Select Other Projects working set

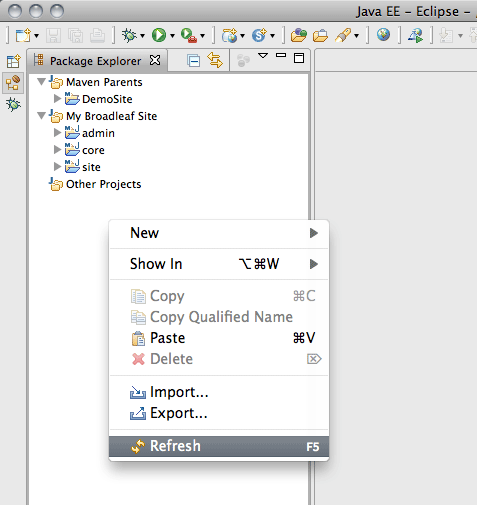[x=103, y=184]
